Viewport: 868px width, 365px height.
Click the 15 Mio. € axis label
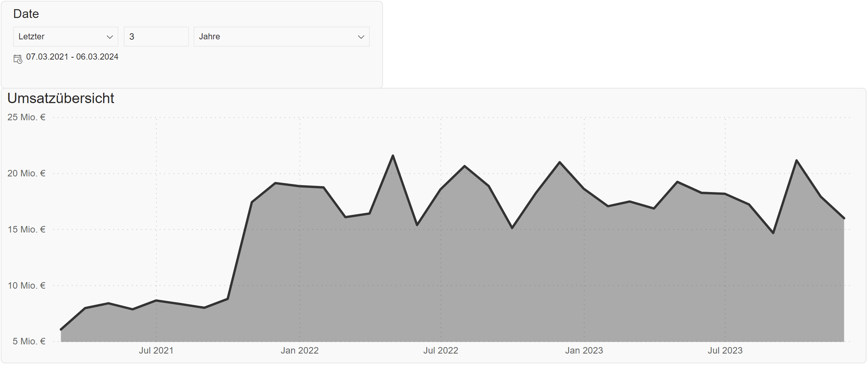pos(26,229)
